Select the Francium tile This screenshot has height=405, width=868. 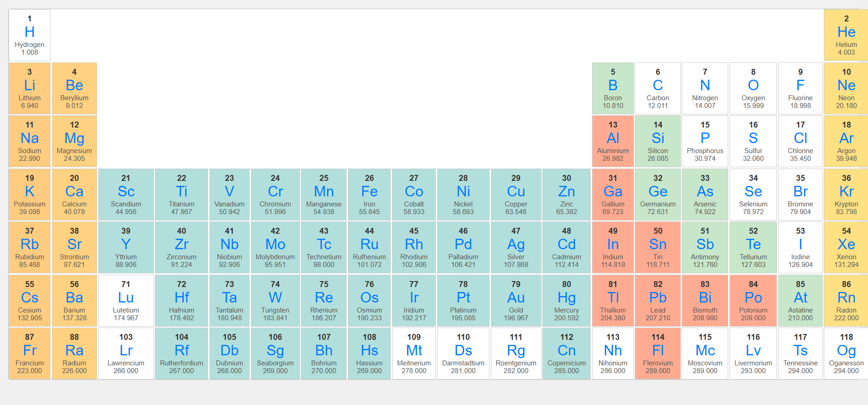30,354
